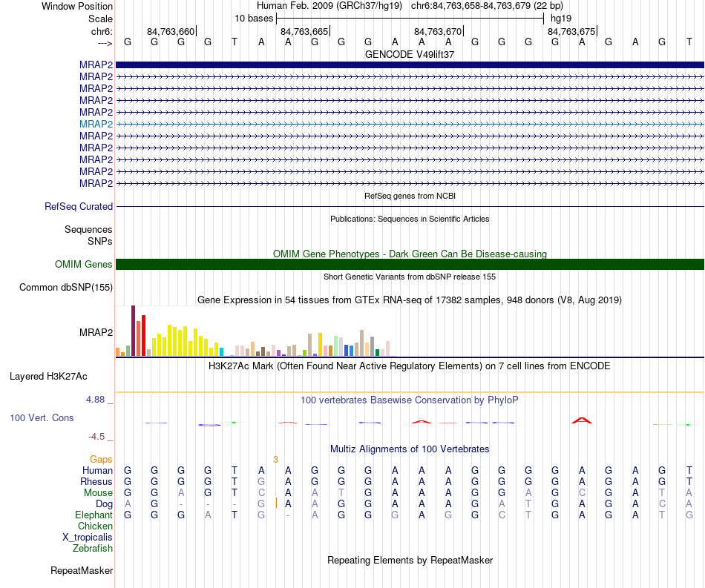
Task: Click the 10 bases scale bar
Action: [x=410, y=19]
